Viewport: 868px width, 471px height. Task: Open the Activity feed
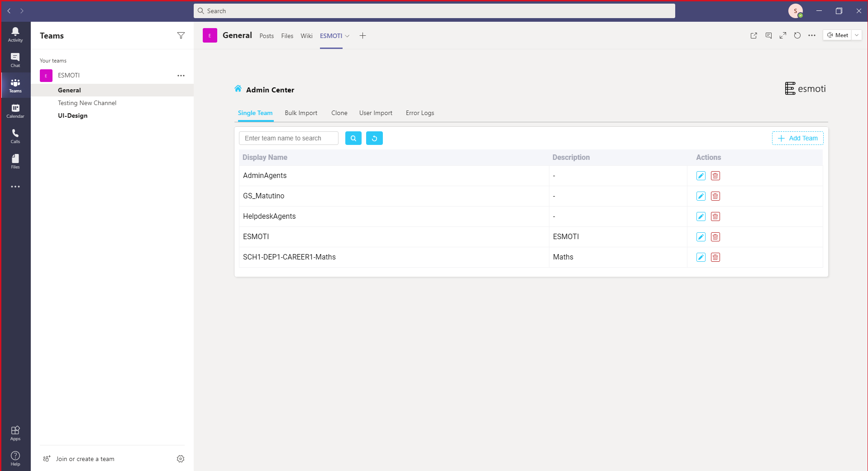pos(15,34)
